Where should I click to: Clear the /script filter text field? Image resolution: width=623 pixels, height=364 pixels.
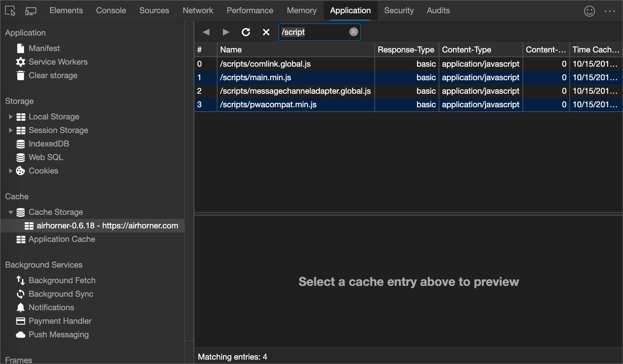tap(354, 32)
